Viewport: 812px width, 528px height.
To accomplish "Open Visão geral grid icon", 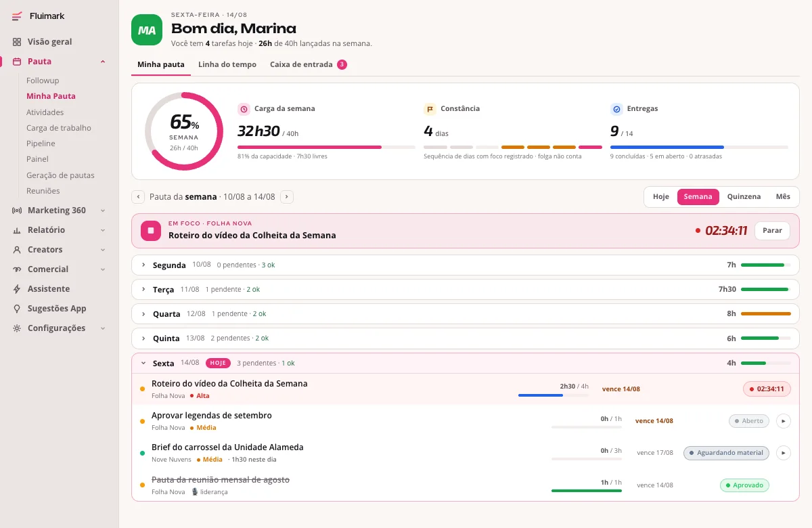I will tap(17, 42).
